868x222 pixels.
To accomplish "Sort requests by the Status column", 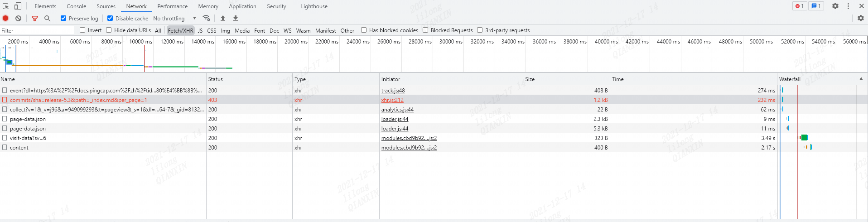I will [x=249, y=79].
